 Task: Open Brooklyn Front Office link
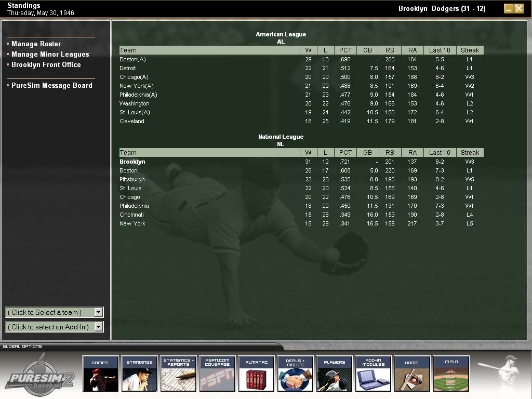pyautogui.click(x=46, y=64)
